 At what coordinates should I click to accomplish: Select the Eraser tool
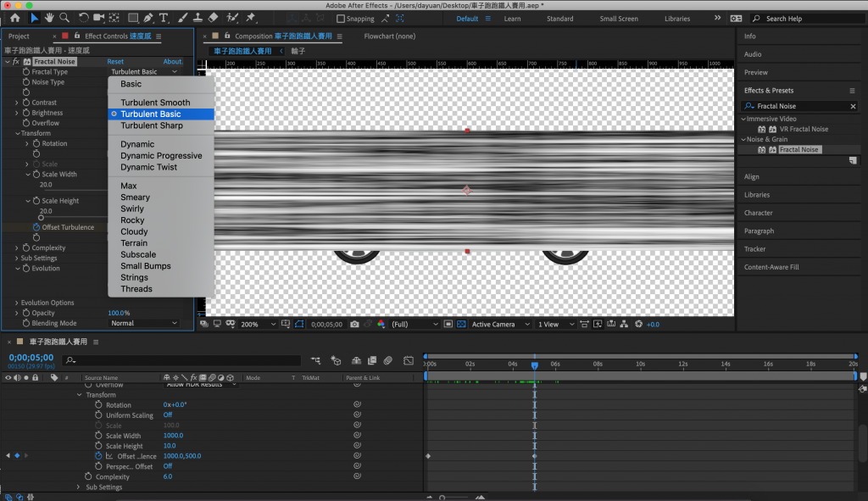click(213, 18)
